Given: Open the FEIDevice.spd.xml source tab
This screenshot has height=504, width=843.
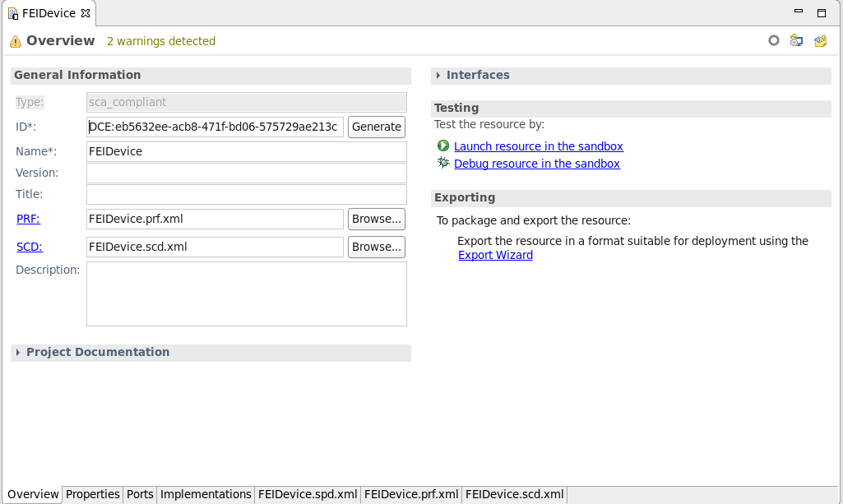Looking at the screenshot, I should click(x=308, y=494).
